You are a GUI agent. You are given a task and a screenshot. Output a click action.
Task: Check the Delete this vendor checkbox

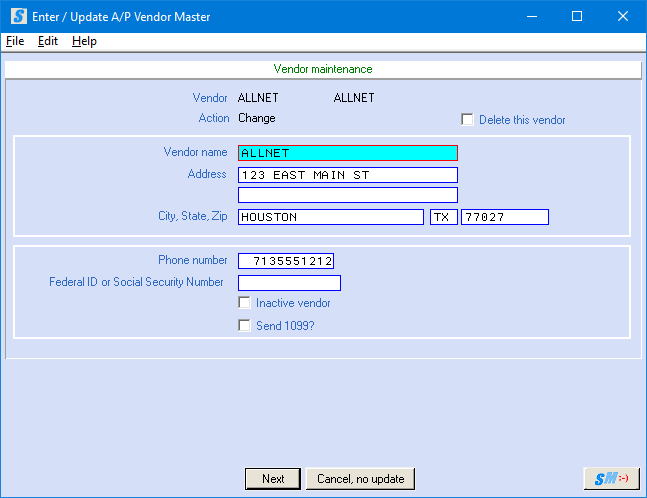pos(467,120)
